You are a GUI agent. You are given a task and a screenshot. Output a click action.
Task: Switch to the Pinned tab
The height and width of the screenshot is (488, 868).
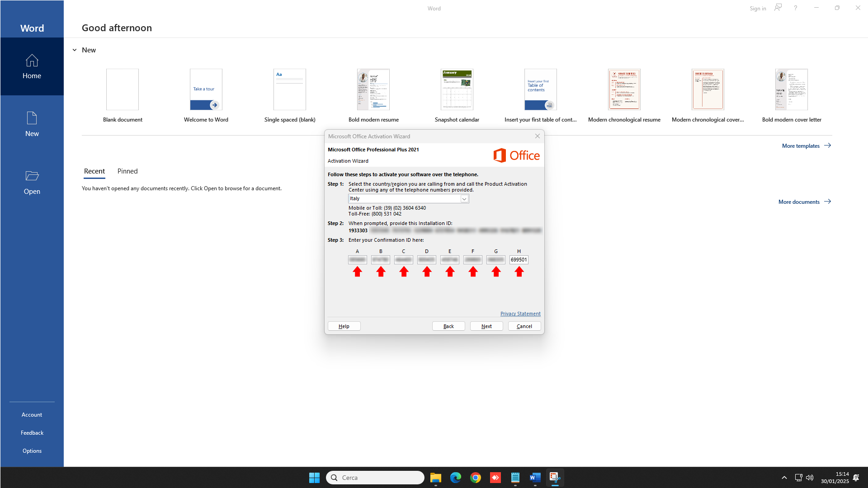(x=127, y=171)
